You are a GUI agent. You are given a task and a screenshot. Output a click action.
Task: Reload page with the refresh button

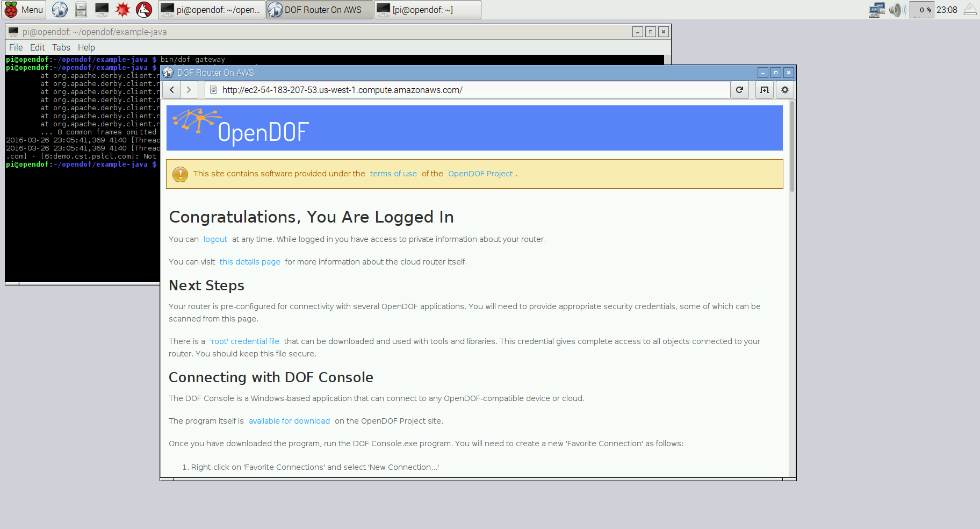click(739, 90)
